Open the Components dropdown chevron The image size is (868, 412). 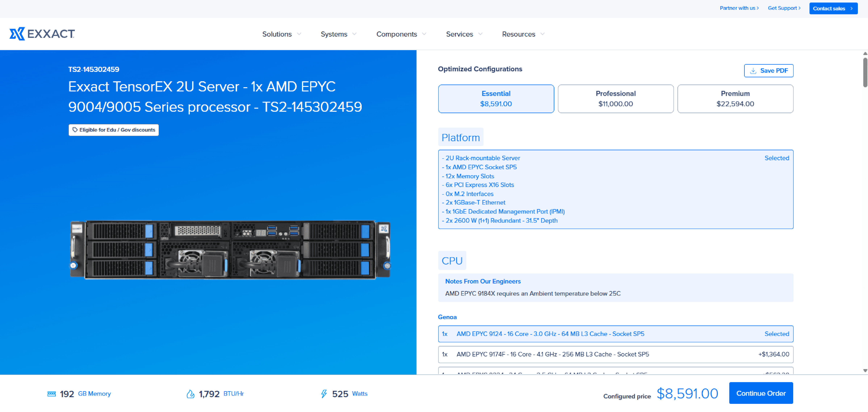pos(424,34)
